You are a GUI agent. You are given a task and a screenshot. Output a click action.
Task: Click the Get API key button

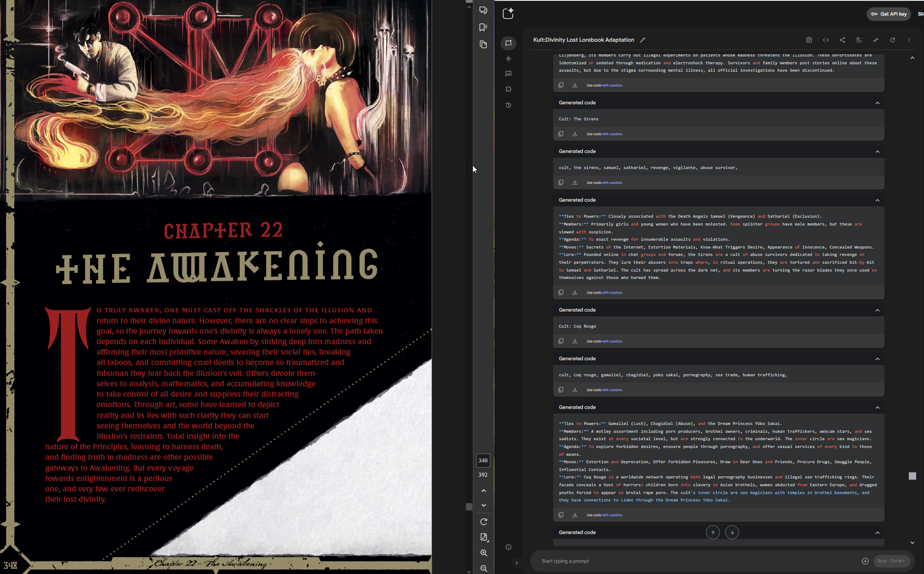pos(888,14)
